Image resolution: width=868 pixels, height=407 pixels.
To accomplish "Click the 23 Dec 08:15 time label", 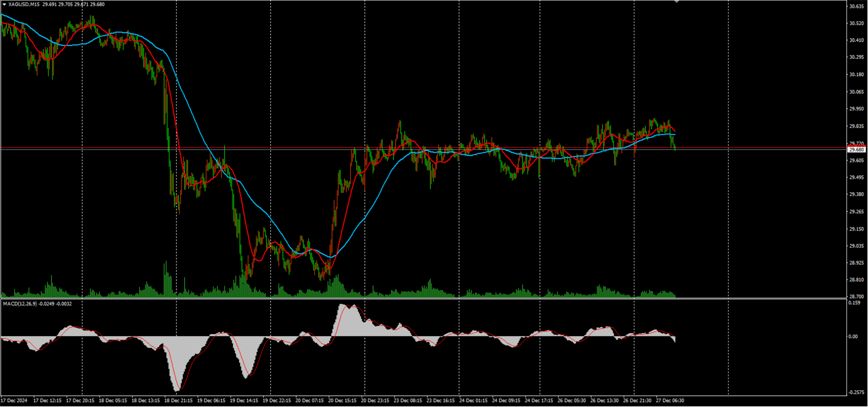I will (408, 401).
